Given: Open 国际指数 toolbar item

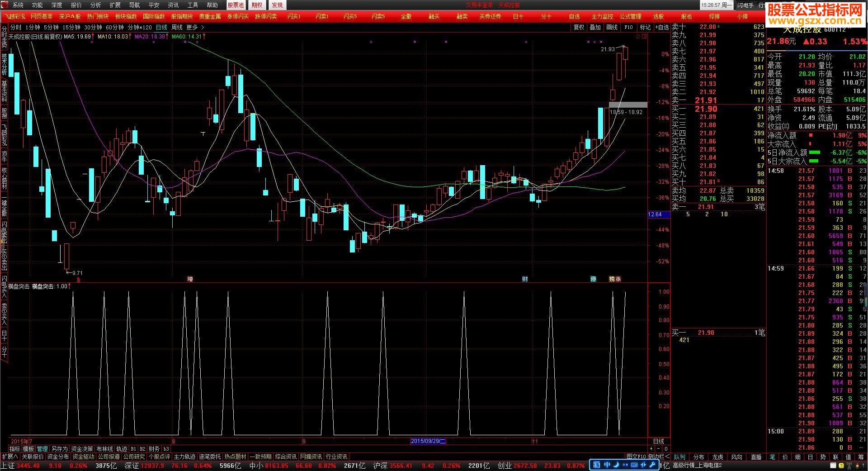Looking at the screenshot, I should 154,16.
